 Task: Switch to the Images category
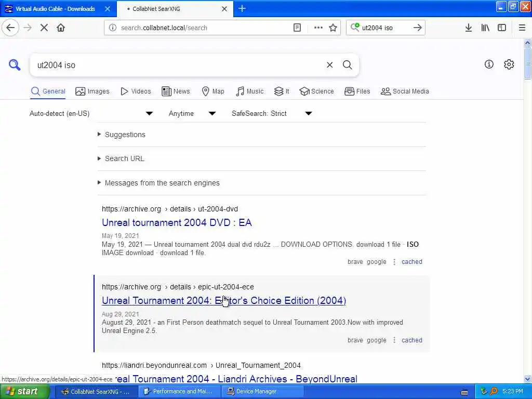click(92, 91)
